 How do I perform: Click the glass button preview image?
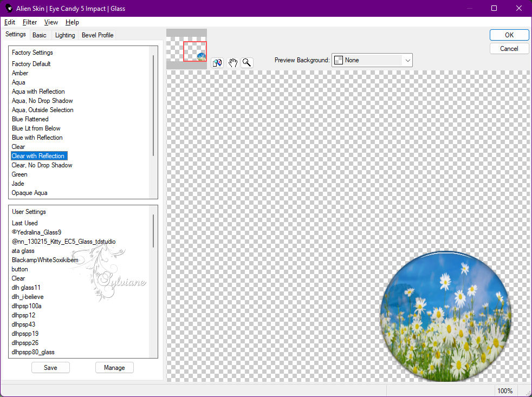[445, 316]
